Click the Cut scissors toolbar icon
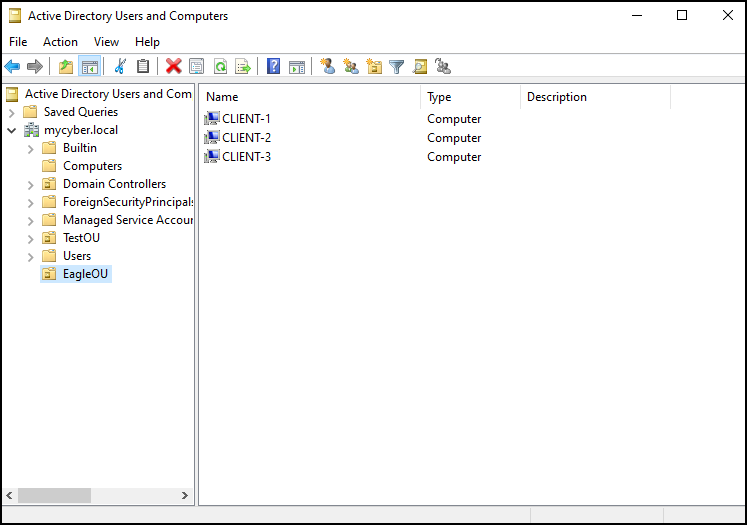The image size is (747, 525). (x=120, y=66)
